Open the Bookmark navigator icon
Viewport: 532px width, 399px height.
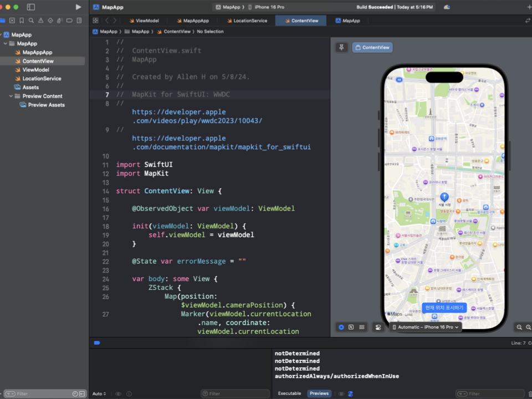click(22, 21)
